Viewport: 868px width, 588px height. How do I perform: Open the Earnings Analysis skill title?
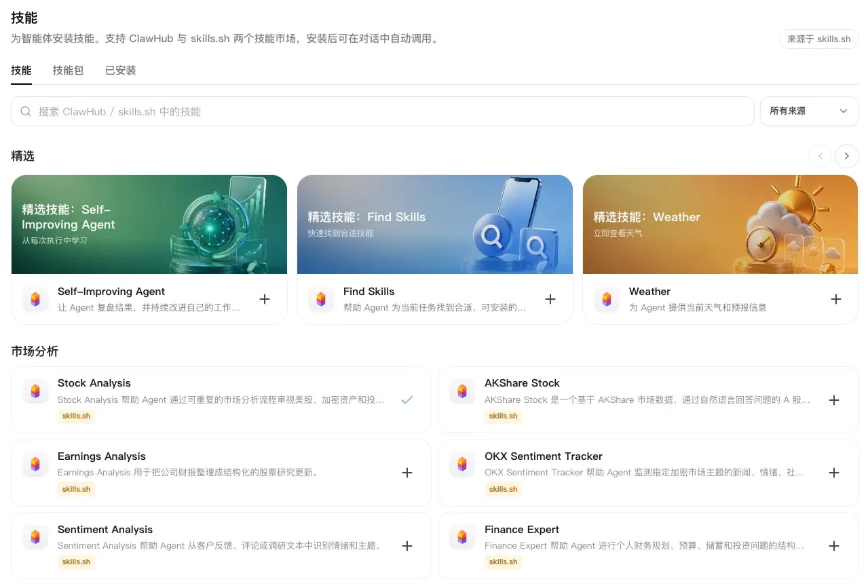102,456
